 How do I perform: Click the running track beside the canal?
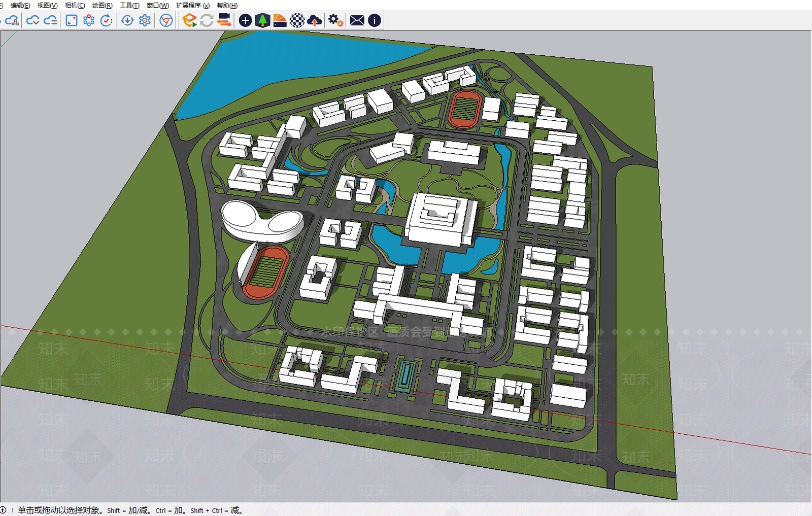pyautogui.click(x=465, y=109)
